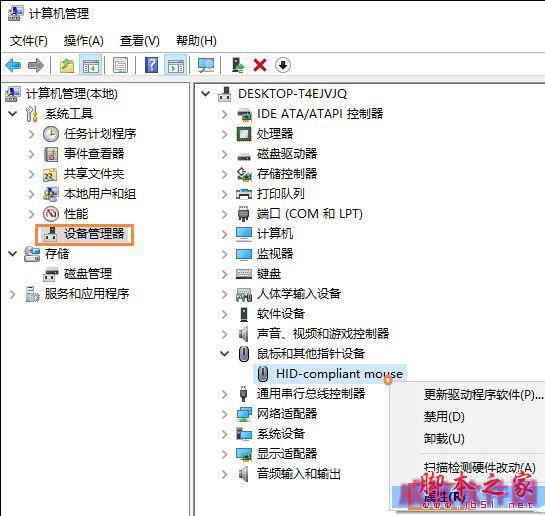This screenshot has width=545, height=516.
Task: Click the Properties toolbar icon
Action: (120, 65)
